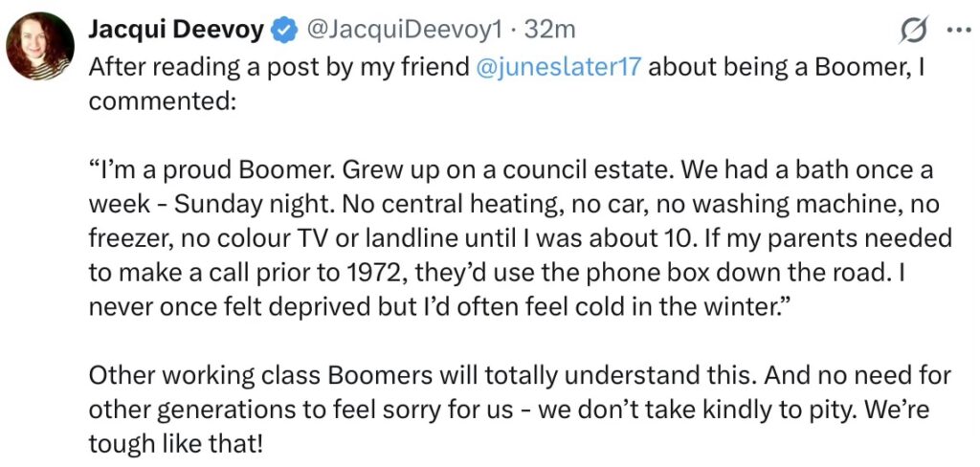Screen dimensions: 980x467
Task: Click the display name Jacqui Deevoy
Action: [176, 31]
